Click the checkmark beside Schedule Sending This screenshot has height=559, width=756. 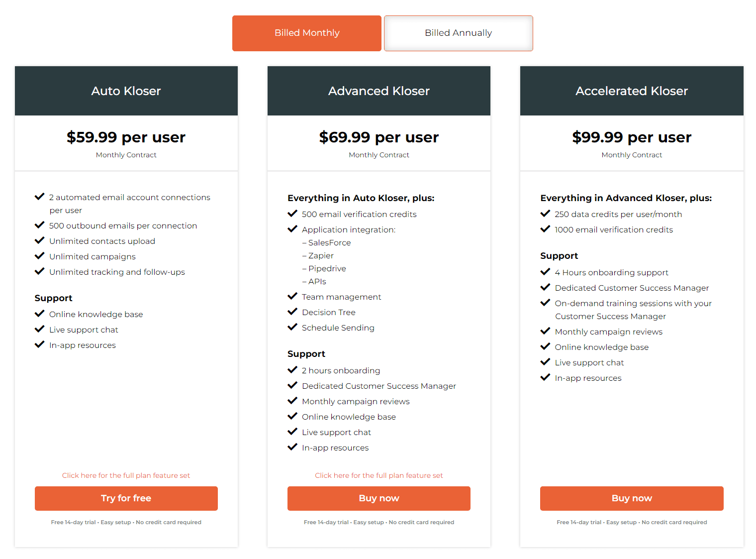(x=292, y=327)
